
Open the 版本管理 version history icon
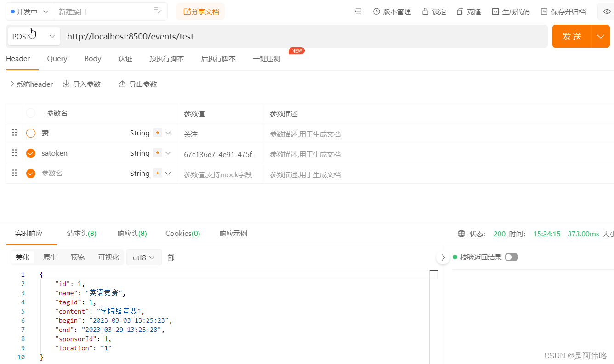point(392,11)
